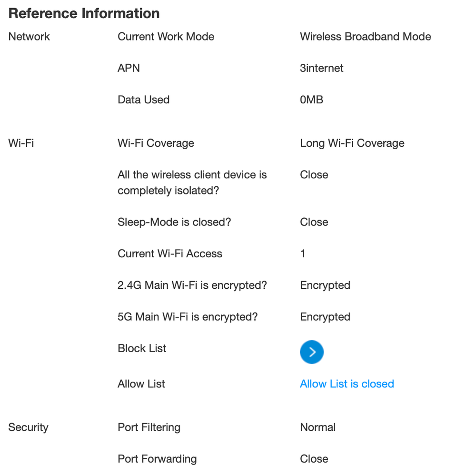Select the Current Wi-Fi Access label
The width and height of the screenshot is (466, 476).
tap(169, 253)
